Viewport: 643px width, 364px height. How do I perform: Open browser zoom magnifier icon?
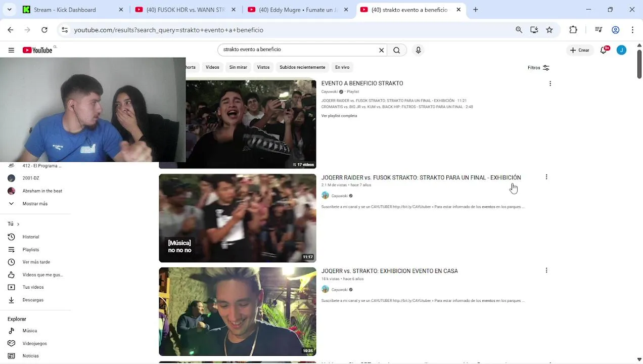[x=519, y=30]
